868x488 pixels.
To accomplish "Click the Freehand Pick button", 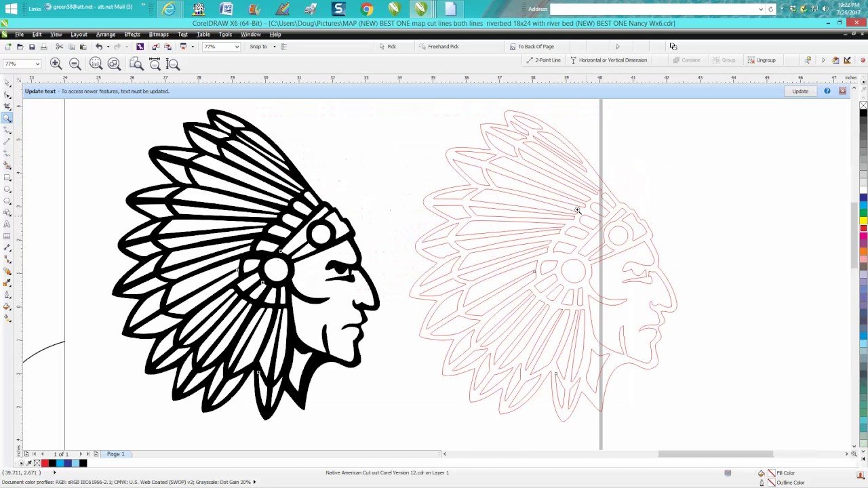I will click(439, 47).
